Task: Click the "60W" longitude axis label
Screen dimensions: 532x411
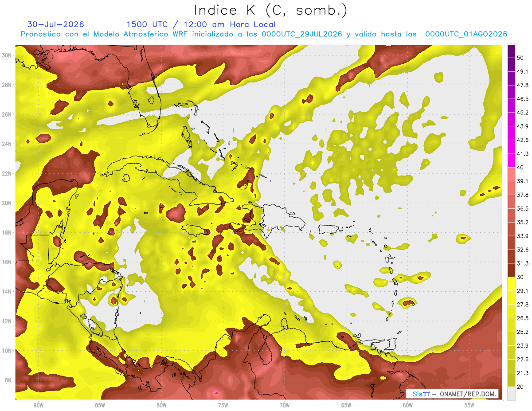Action: (408, 405)
